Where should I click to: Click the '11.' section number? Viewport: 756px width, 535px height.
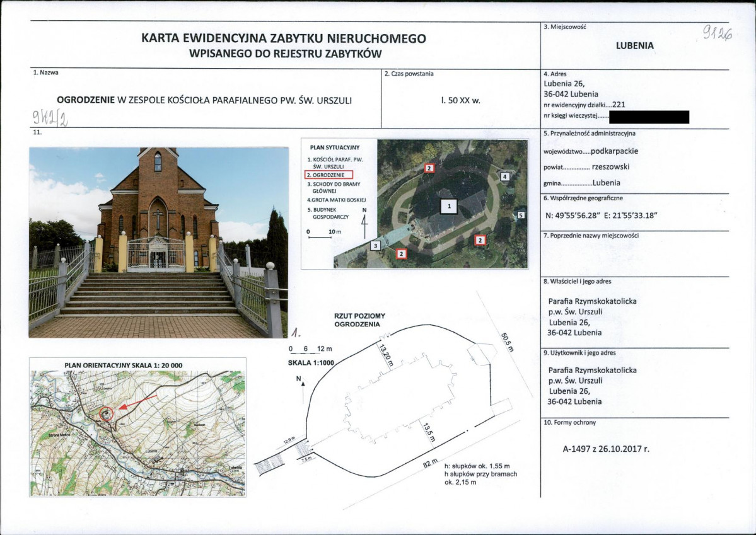[37, 132]
